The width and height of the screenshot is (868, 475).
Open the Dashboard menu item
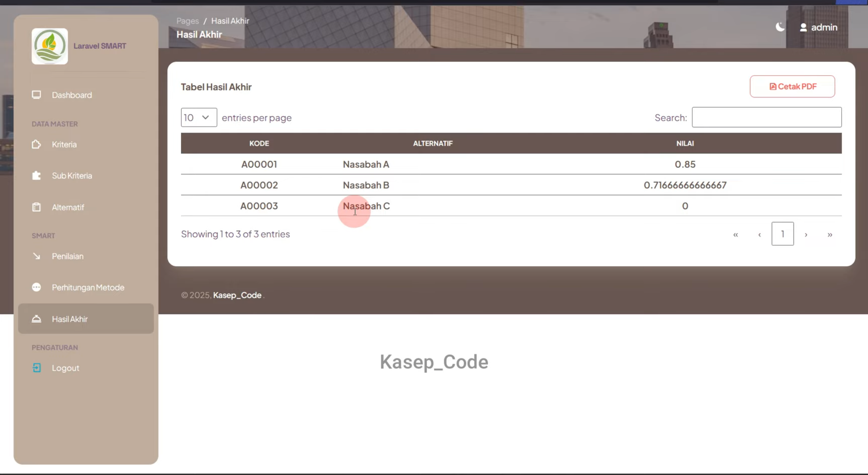[x=86, y=95]
